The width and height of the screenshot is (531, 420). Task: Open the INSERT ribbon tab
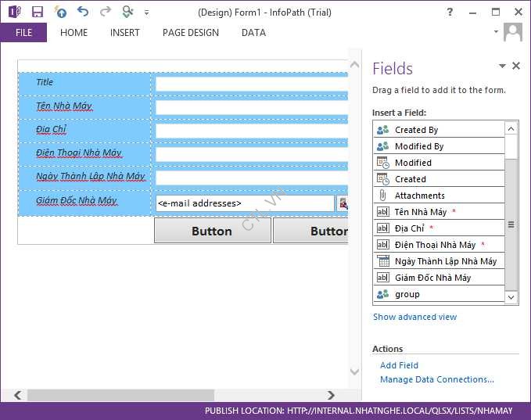(x=125, y=33)
